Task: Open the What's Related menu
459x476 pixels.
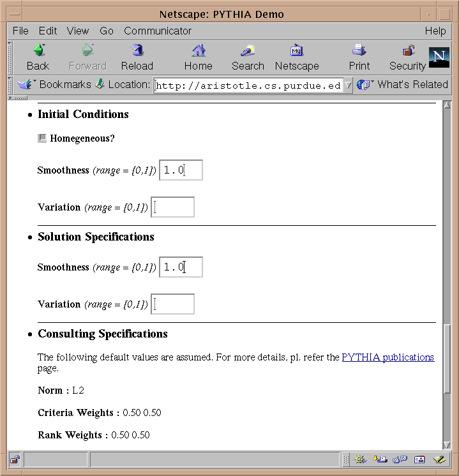Action: pyautogui.click(x=402, y=84)
